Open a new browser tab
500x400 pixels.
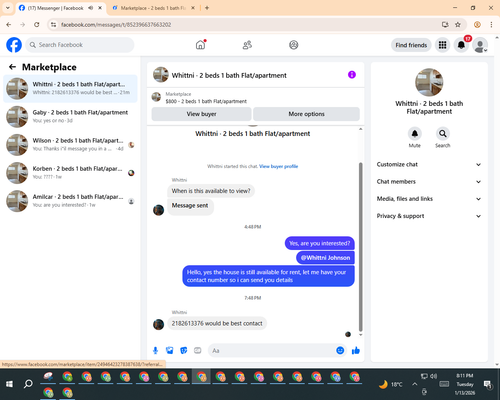point(207,8)
